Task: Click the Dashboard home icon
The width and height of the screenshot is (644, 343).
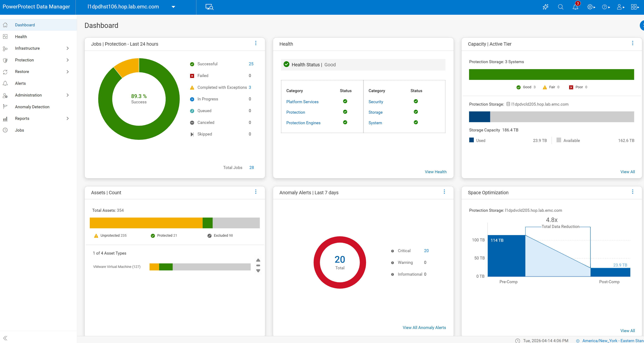Action: pos(5,25)
